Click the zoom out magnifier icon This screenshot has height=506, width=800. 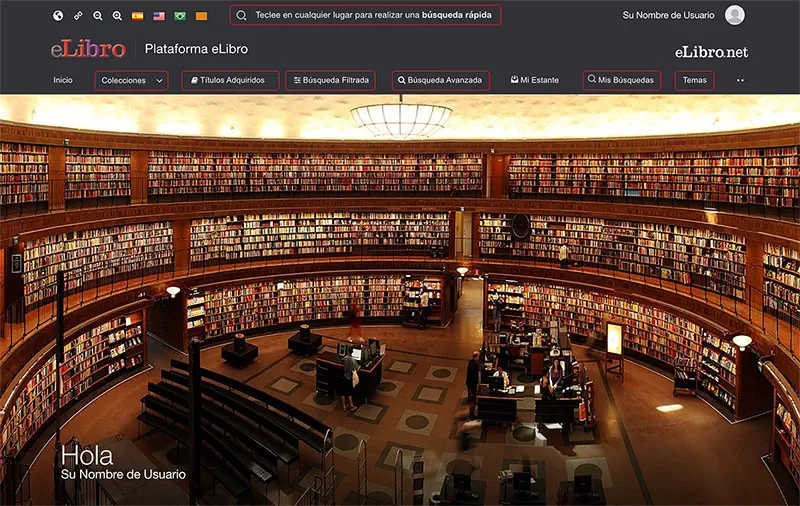[x=98, y=16]
